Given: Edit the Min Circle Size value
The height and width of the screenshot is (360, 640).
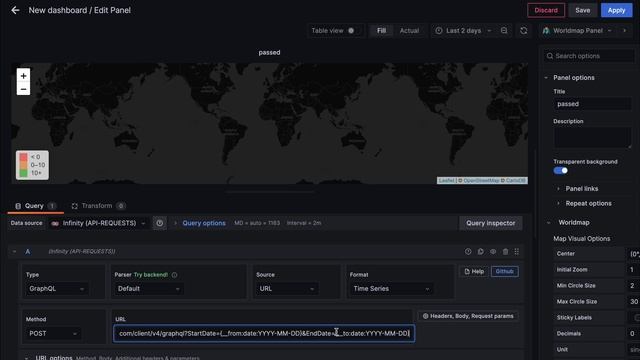Looking at the screenshot, I should 633,285.
